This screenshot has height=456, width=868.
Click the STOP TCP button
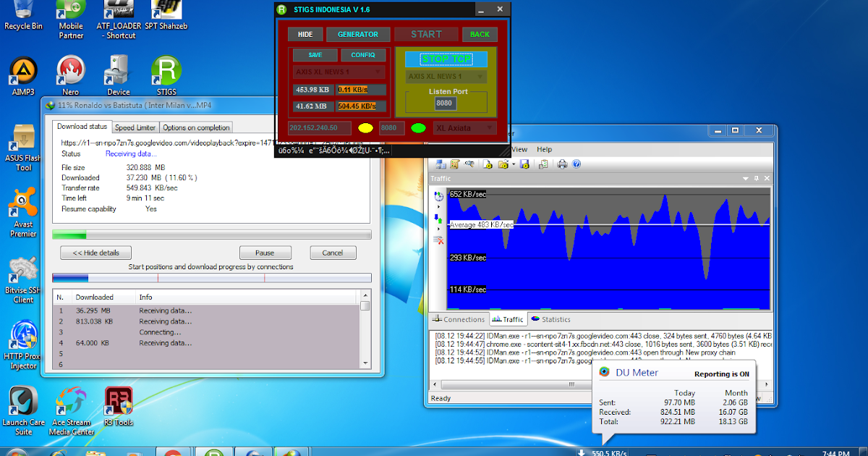click(x=446, y=59)
